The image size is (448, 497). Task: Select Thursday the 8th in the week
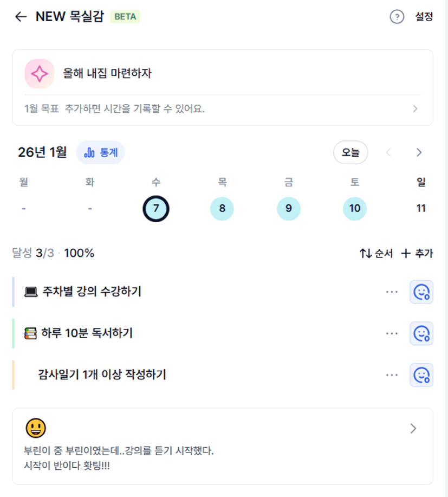click(x=222, y=209)
